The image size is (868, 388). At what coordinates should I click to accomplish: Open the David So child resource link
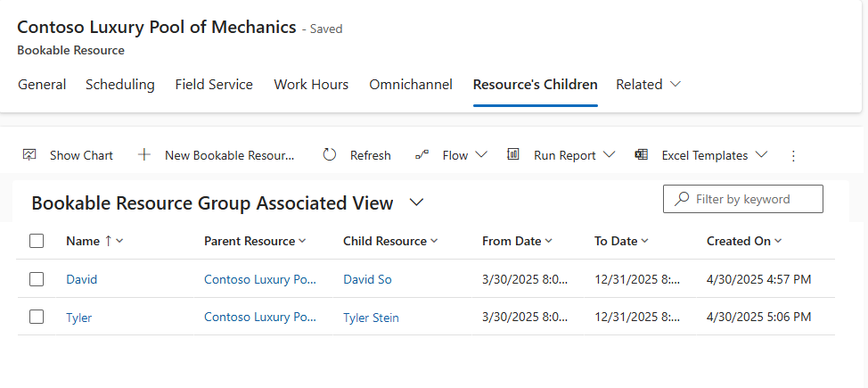(367, 279)
